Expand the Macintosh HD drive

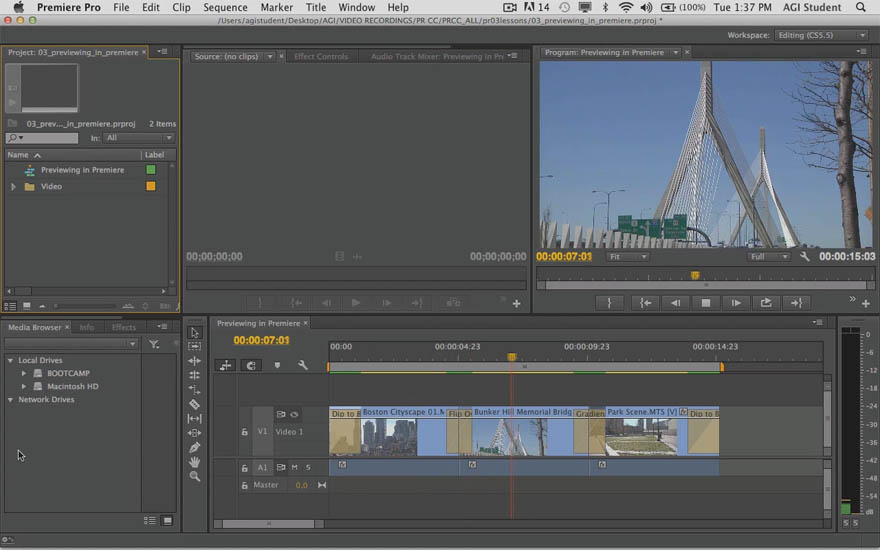coord(24,387)
